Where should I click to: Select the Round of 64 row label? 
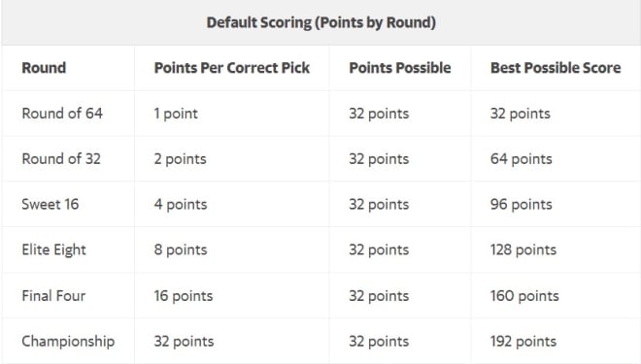pyautogui.click(x=62, y=114)
